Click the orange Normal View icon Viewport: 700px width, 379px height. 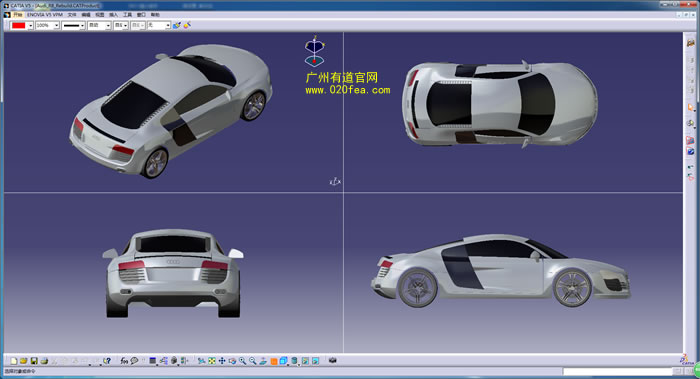274,361
